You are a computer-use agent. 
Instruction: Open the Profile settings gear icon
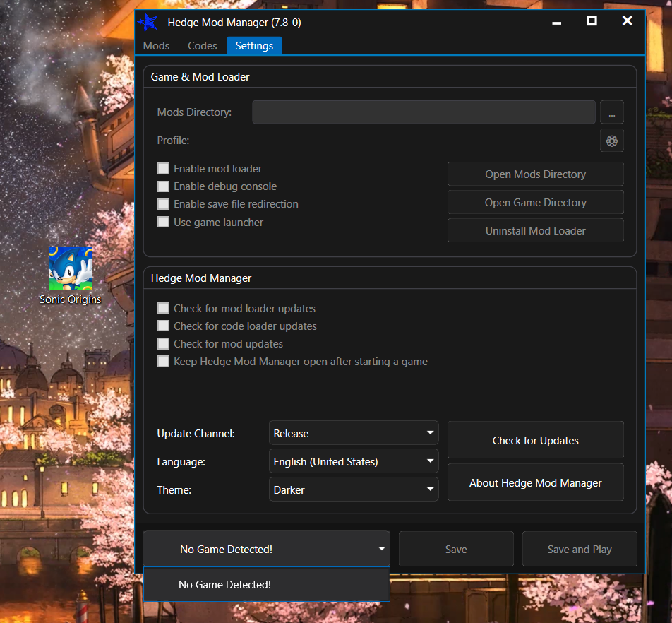pos(611,140)
